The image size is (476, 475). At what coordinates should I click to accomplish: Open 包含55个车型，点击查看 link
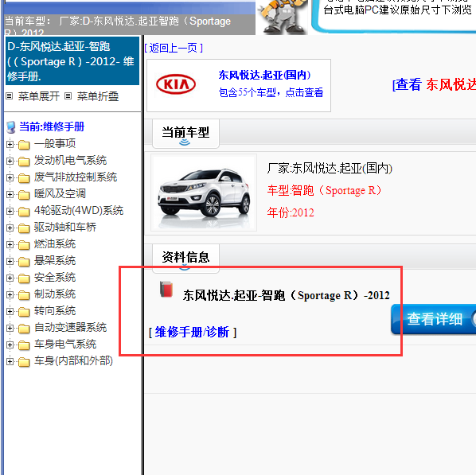click(x=271, y=92)
